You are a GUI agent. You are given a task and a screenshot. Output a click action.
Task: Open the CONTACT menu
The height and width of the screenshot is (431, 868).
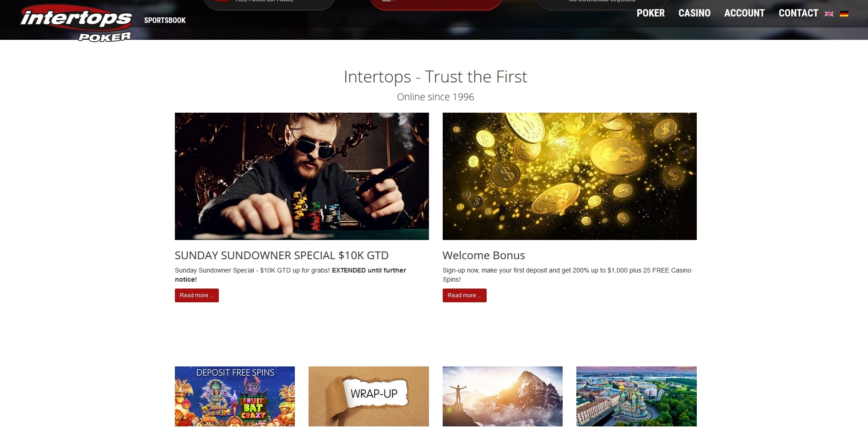pos(798,13)
